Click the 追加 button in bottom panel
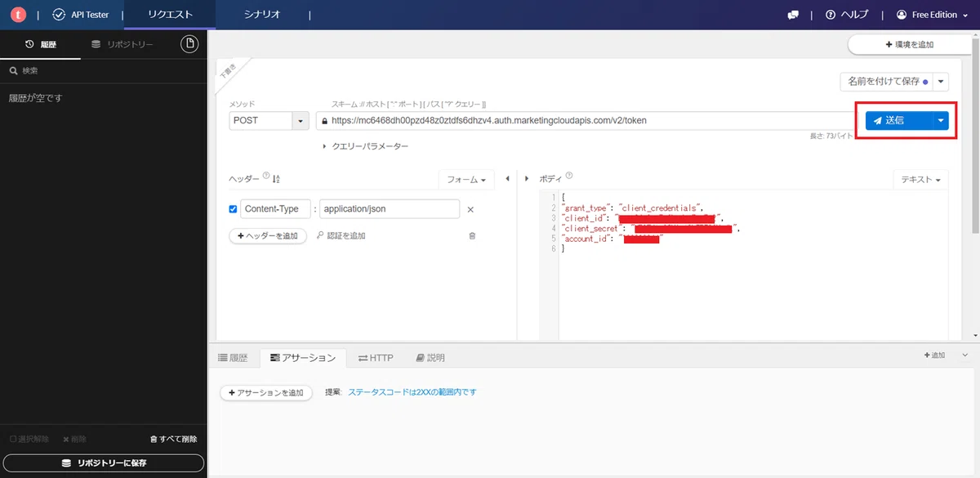This screenshot has height=478, width=980. (x=934, y=355)
